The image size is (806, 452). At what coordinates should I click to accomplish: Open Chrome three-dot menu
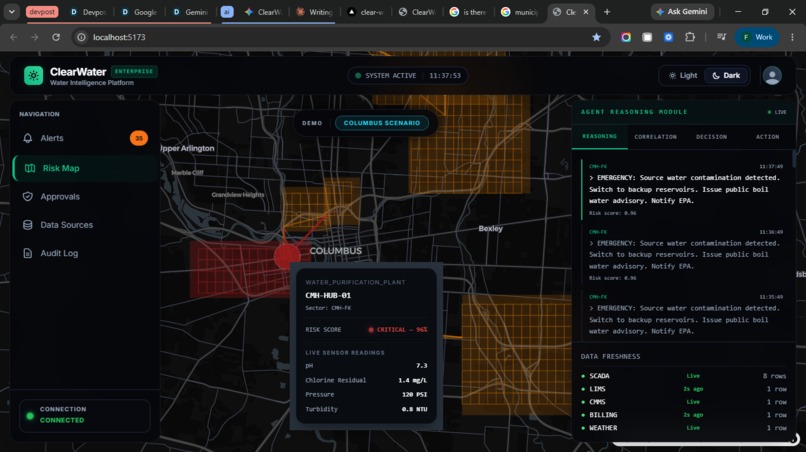coord(792,37)
